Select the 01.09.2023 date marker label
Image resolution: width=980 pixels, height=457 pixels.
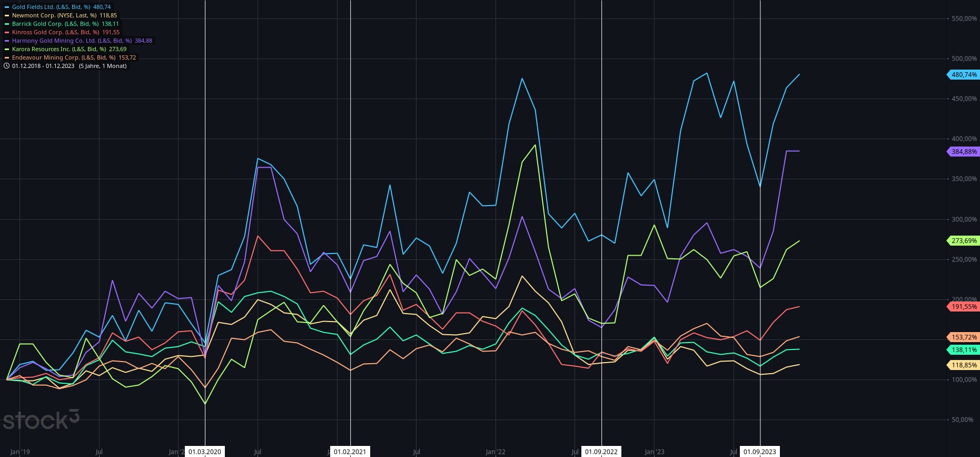click(760, 452)
